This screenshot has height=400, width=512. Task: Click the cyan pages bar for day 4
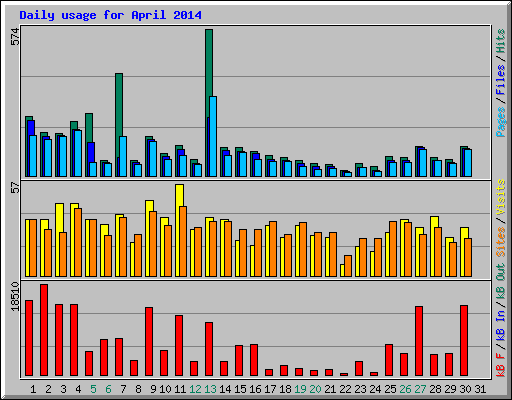[78, 153]
